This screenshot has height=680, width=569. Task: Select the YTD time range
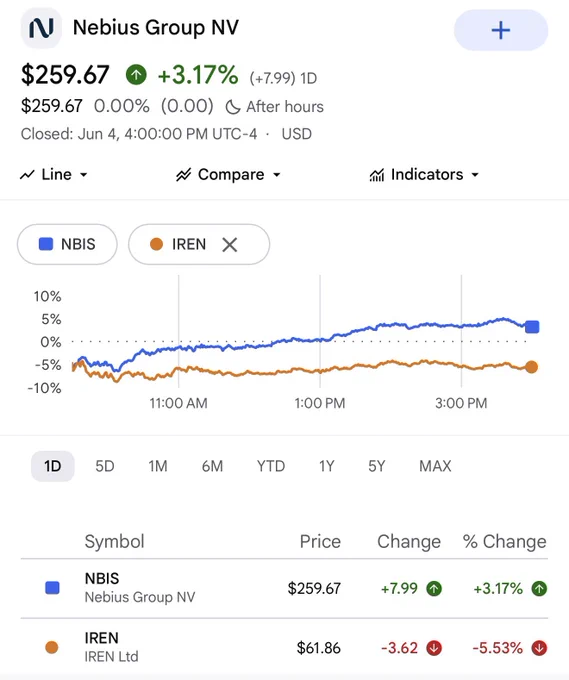pos(271,466)
